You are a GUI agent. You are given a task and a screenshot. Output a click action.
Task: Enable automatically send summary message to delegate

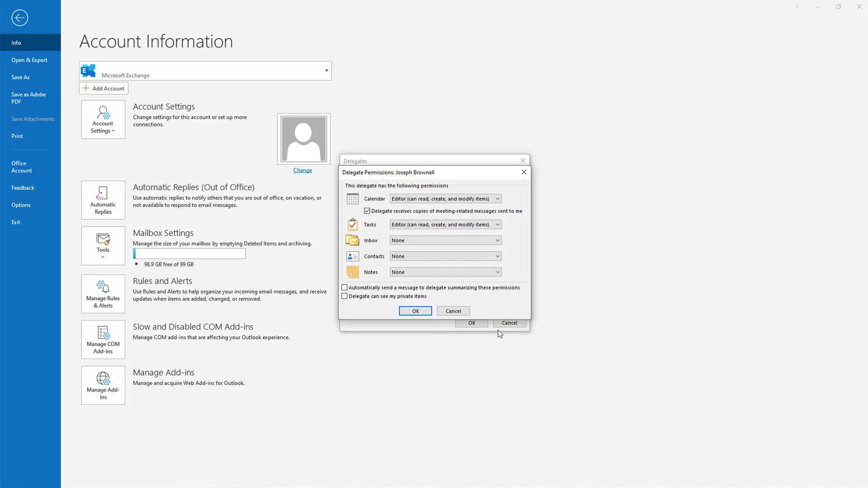click(x=344, y=287)
